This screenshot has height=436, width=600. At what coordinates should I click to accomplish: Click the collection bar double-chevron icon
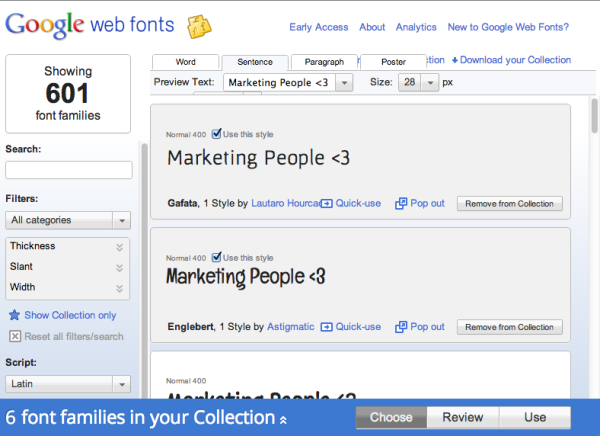[283, 420]
